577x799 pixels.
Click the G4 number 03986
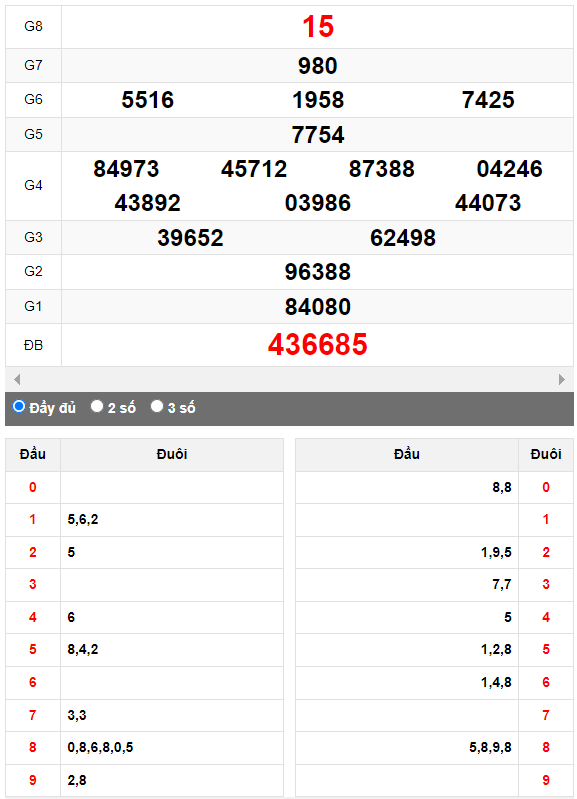tap(318, 203)
